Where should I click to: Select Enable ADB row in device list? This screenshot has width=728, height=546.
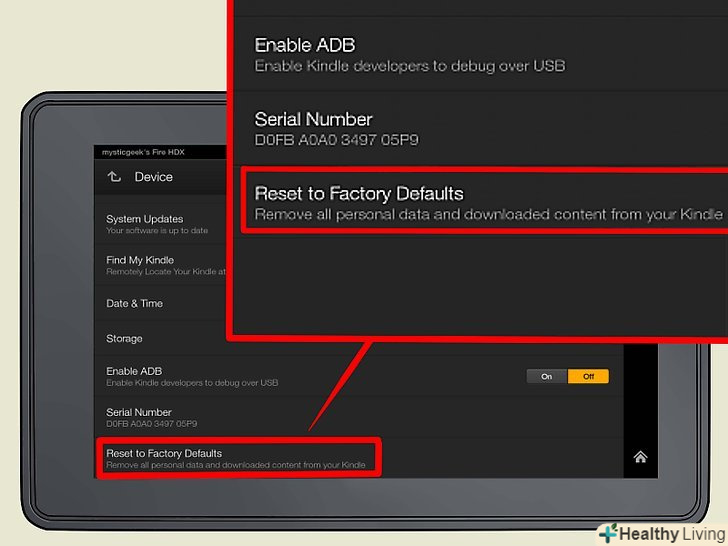click(x=358, y=377)
